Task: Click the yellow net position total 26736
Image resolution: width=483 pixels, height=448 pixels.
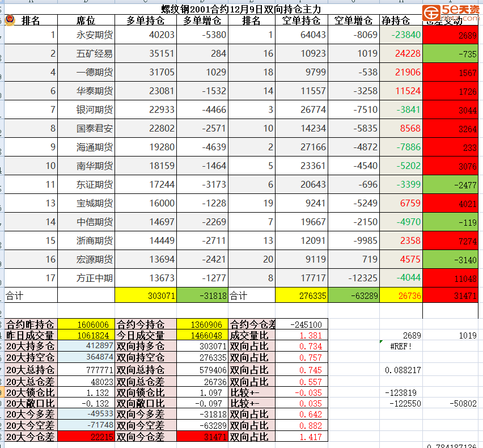Action: tap(401, 295)
